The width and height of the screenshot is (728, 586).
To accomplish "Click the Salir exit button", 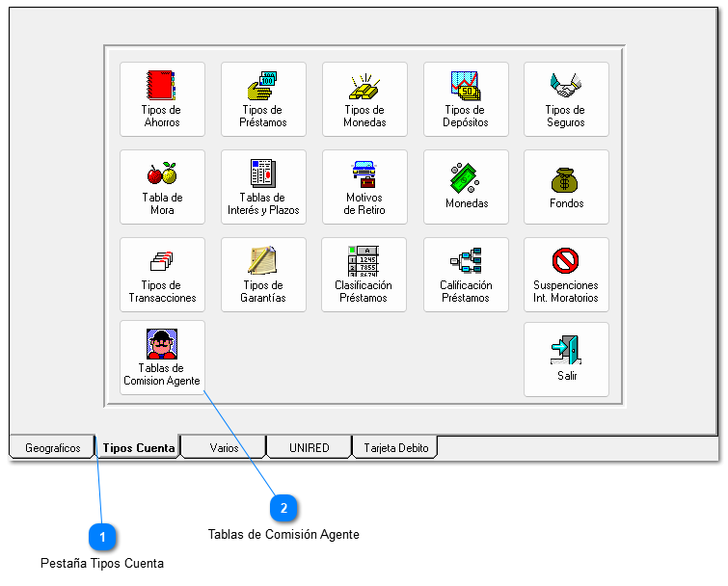I will tap(566, 359).
